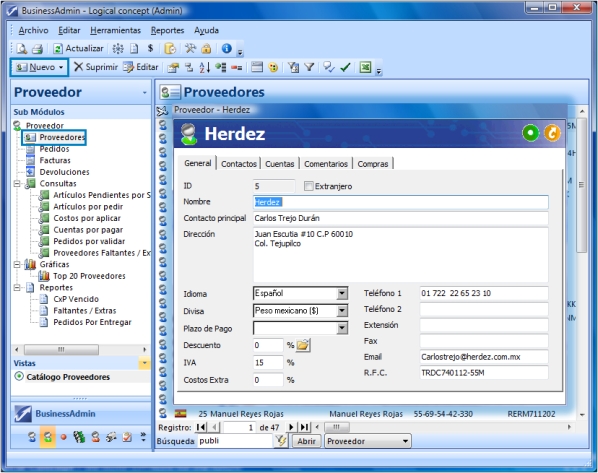The image size is (598, 473).
Task: Click the Email input field
Action: [x=484, y=357]
